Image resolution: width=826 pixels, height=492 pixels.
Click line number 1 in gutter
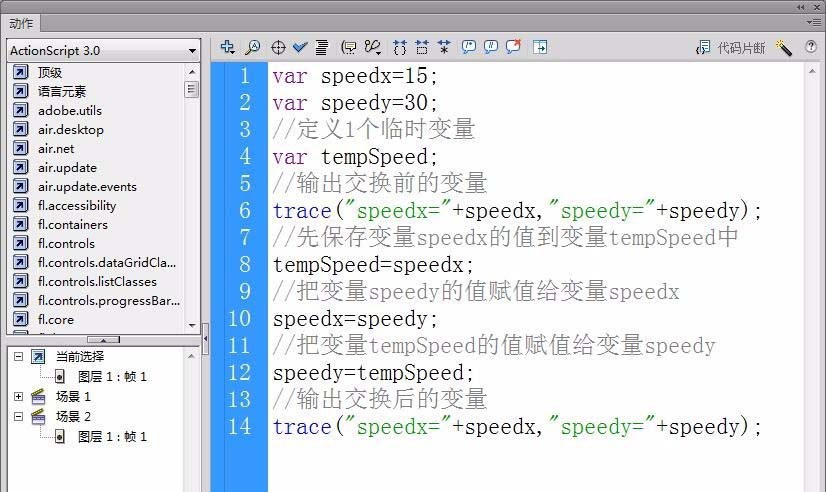coord(245,76)
